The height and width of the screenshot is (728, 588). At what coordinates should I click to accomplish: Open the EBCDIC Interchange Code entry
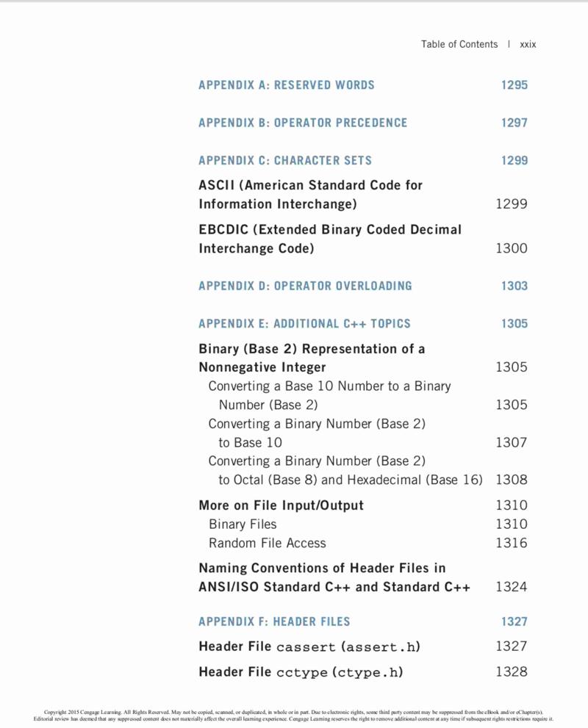pyautogui.click(x=330, y=239)
